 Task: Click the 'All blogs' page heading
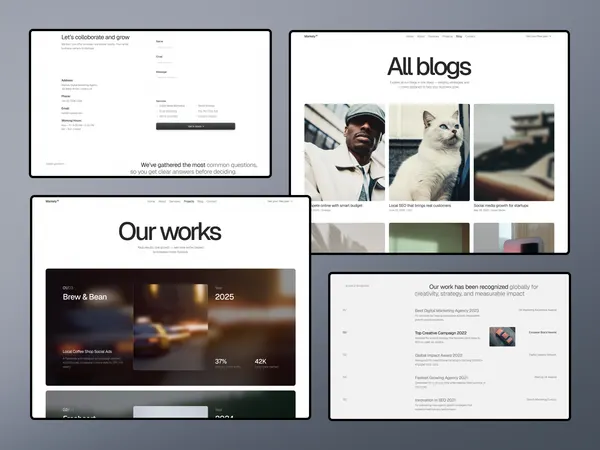click(x=429, y=67)
